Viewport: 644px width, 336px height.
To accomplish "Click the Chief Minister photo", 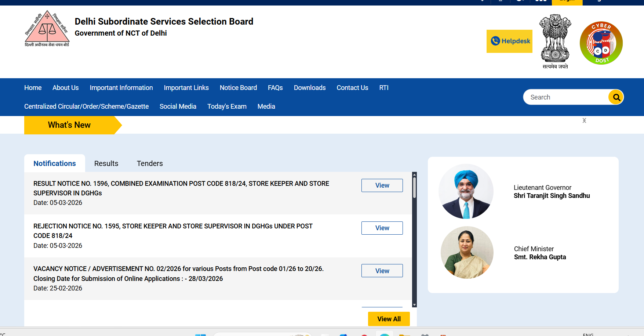I will coord(467,253).
